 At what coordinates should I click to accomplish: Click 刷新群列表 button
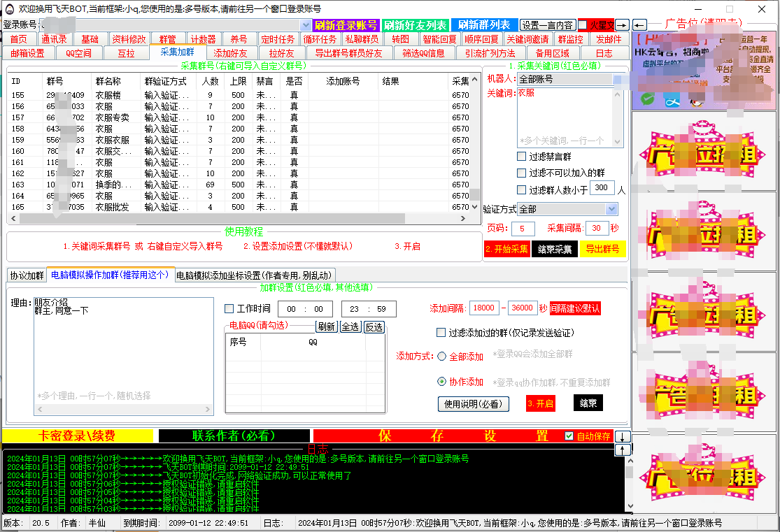[484, 25]
